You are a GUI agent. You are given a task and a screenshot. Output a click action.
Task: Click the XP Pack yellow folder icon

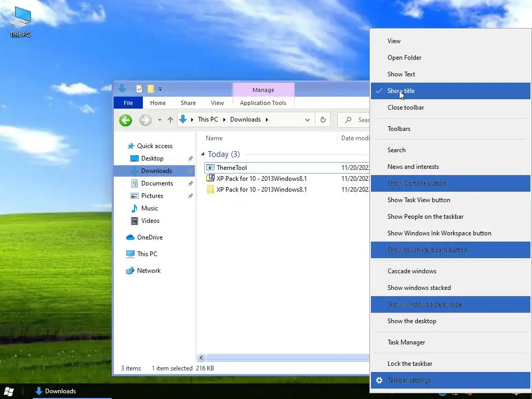(x=210, y=189)
